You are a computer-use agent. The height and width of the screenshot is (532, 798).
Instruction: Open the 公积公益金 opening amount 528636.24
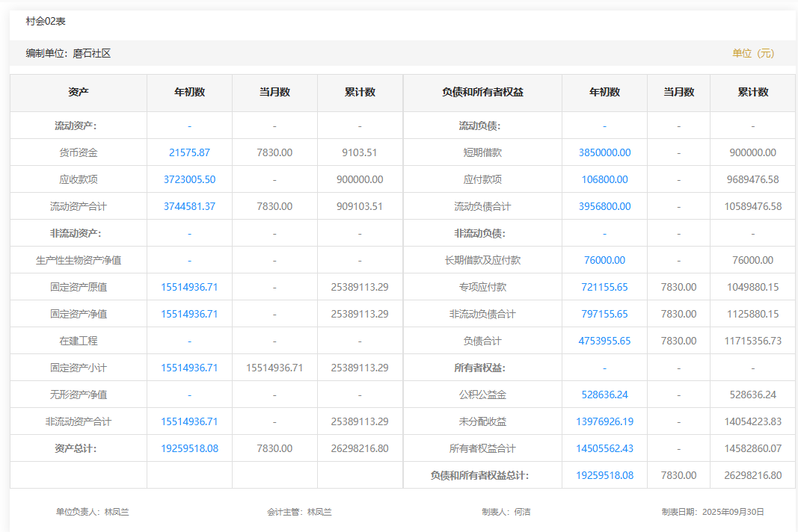coord(604,395)
